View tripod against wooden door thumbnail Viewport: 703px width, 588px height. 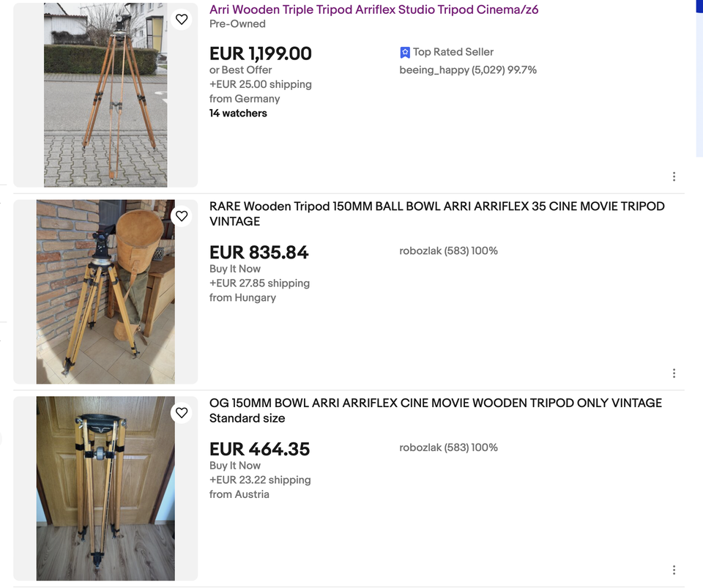(x=105, y=488)
